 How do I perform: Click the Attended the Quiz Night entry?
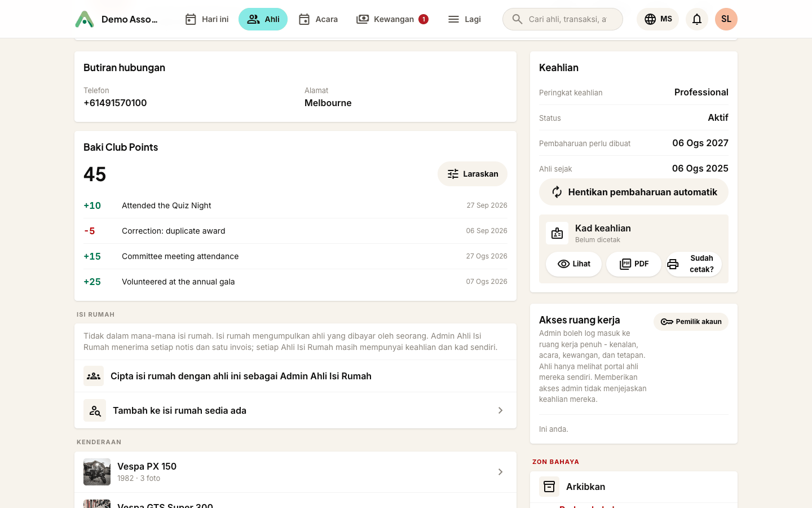(x=295, y=205)
